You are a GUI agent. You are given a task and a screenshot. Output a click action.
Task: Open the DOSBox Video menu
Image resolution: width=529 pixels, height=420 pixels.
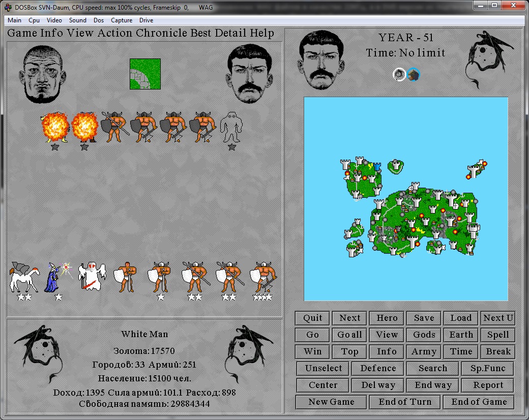(54, 20)
